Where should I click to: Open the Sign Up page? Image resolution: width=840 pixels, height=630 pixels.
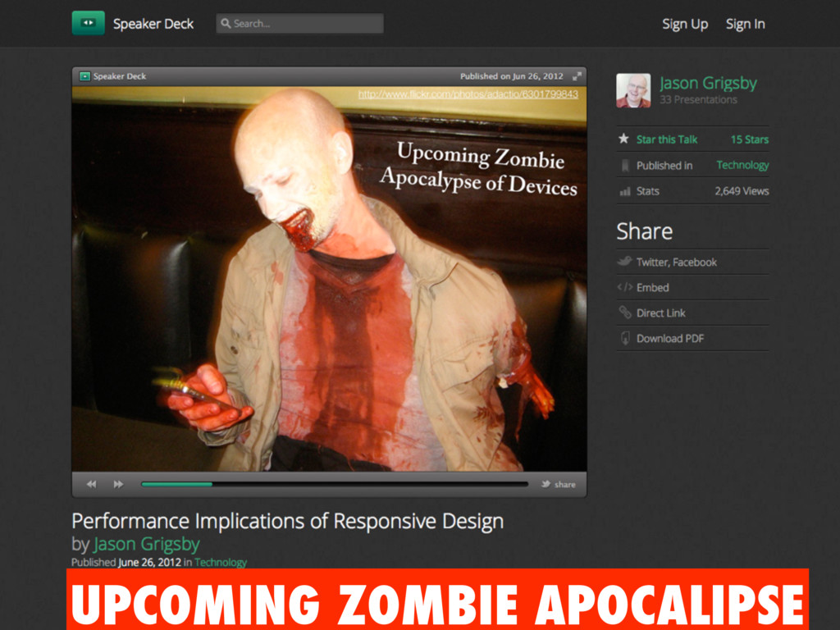685,24
